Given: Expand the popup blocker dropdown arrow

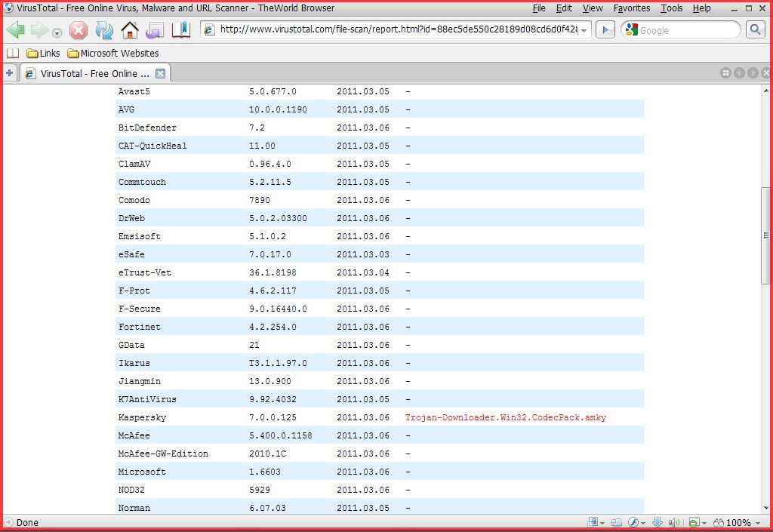Looking at the screenshot, I should click(704, 523).
